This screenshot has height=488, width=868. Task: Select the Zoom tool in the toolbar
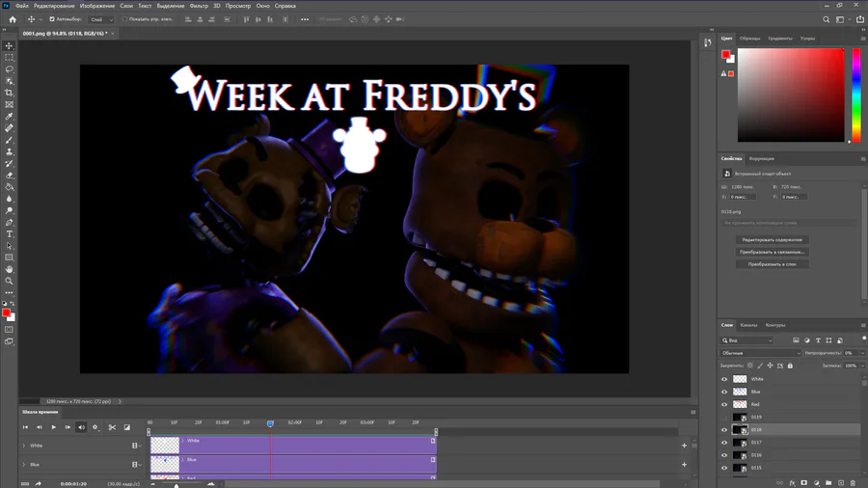[9, 281]
